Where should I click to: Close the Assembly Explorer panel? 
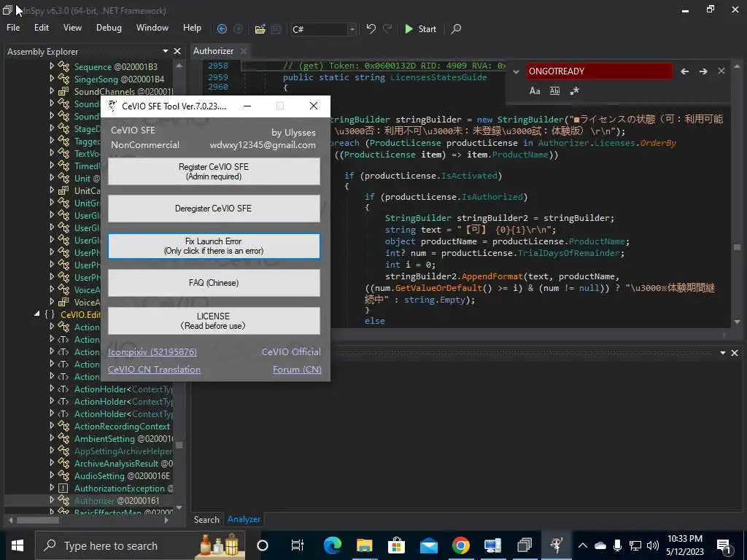coord(177,51)
